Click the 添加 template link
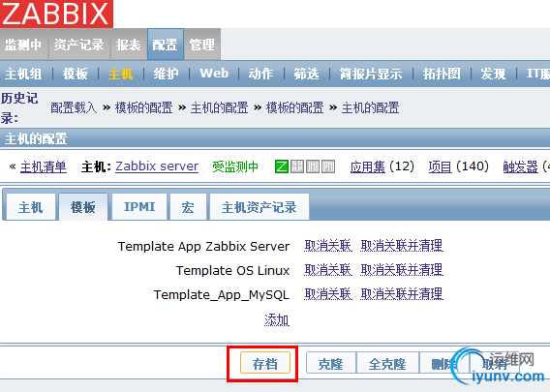This screenshot has width=550, height=392. point(277,319)
